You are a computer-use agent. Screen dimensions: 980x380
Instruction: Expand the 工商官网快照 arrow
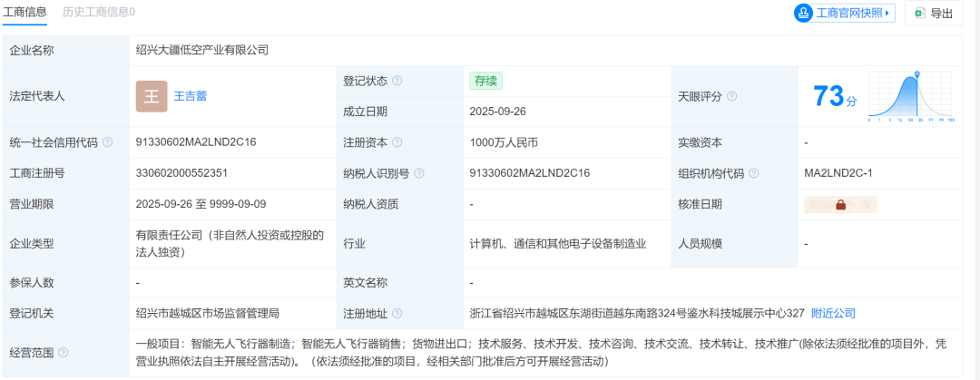tap(888, 13)
